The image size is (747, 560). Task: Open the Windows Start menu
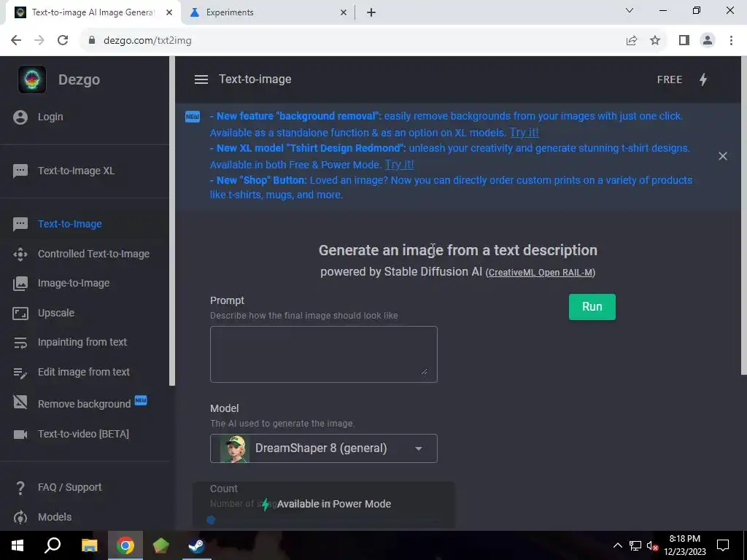click(x=18, y=545)
